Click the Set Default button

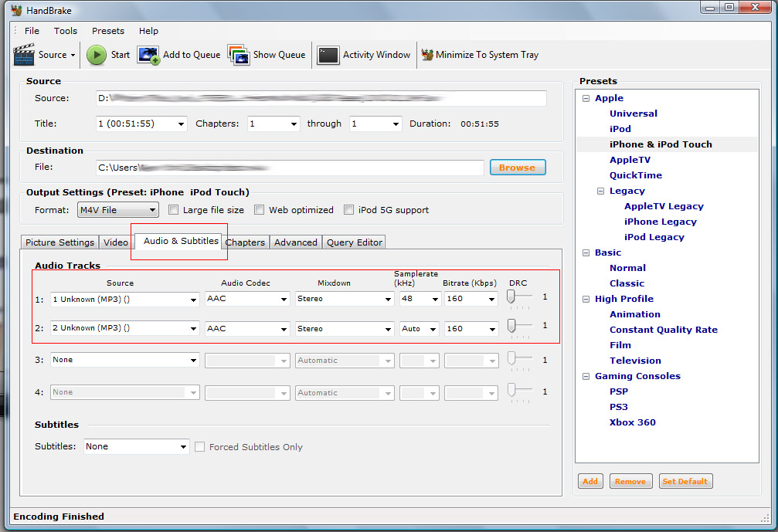685,482
